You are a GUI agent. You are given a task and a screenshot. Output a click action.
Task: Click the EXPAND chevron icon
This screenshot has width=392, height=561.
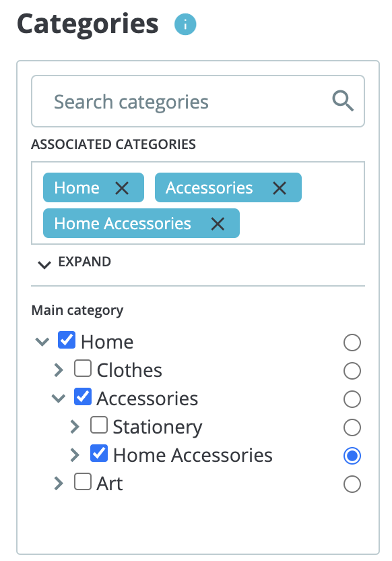coord(44,264)
